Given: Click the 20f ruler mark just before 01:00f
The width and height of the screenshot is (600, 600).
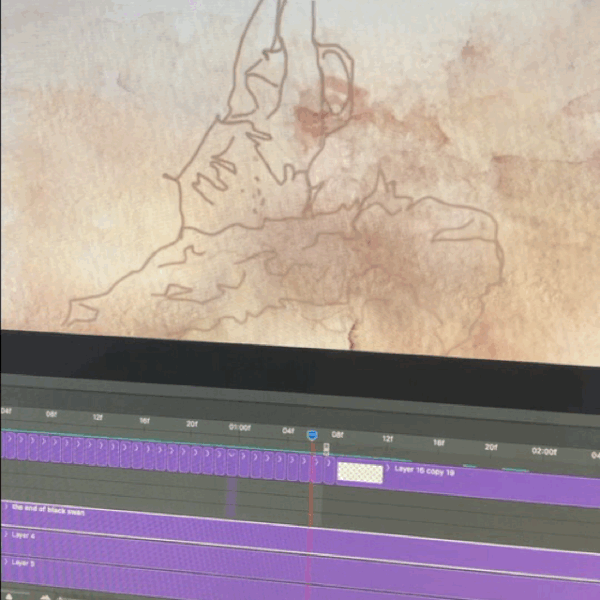Looking at the screenshot, I should pyautogui.click(x=192, y=424).
